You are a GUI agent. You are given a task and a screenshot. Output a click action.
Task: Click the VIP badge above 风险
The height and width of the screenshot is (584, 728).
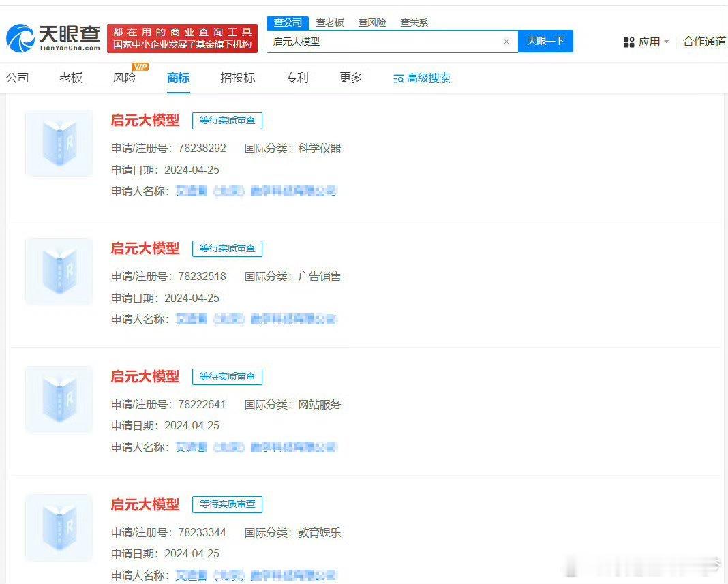(x=140, y=67)
